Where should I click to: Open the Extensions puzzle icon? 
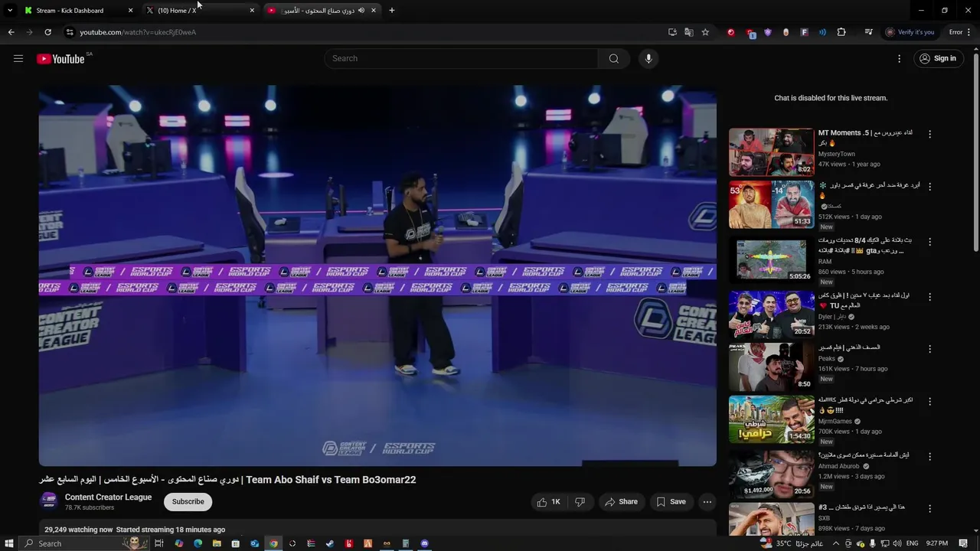(841, 32)
